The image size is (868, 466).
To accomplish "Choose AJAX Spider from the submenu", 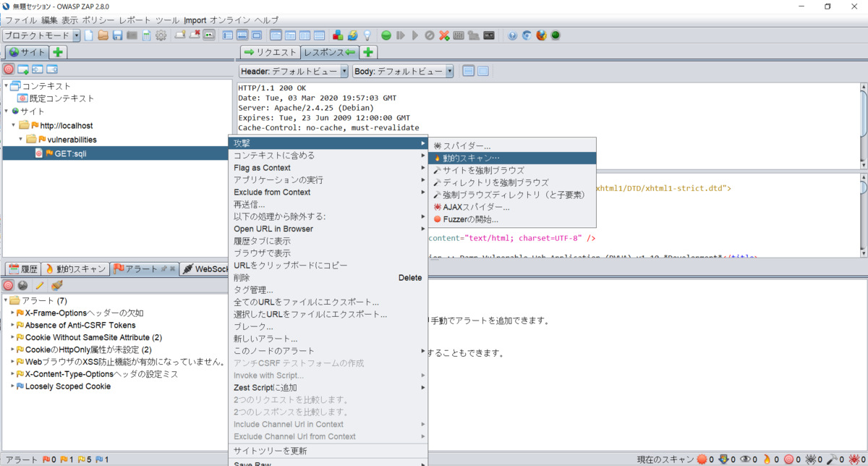I will tap(512, 207).
